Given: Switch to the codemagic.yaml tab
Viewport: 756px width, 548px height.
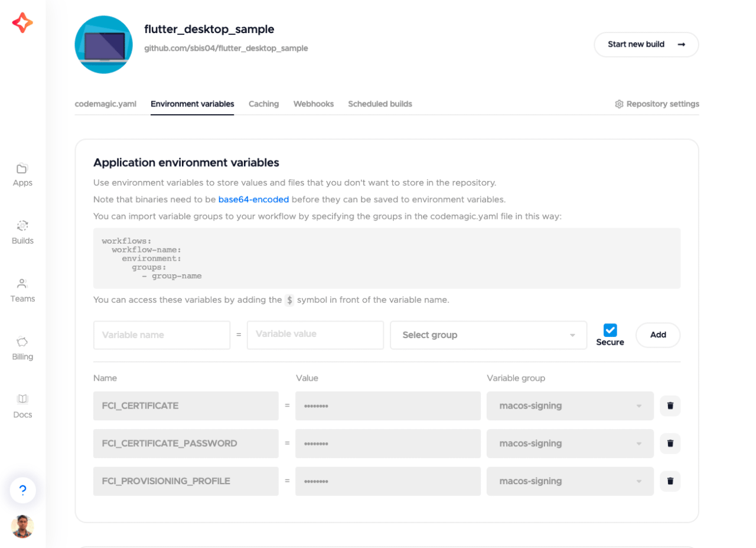Looking at the screenshot, I should coord(105,104).
